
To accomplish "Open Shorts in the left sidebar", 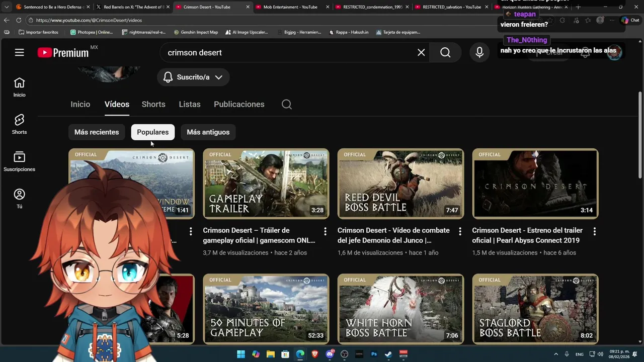I will [19, 125].
